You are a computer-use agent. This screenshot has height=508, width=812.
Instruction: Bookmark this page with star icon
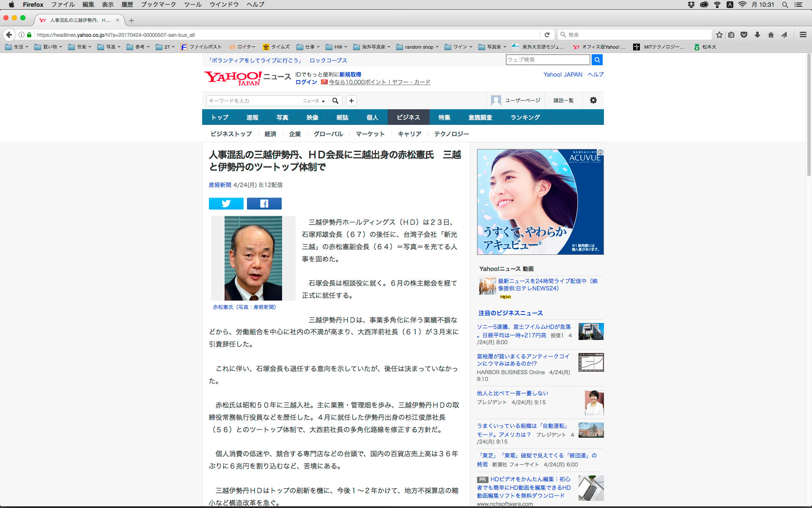point(719,35)
